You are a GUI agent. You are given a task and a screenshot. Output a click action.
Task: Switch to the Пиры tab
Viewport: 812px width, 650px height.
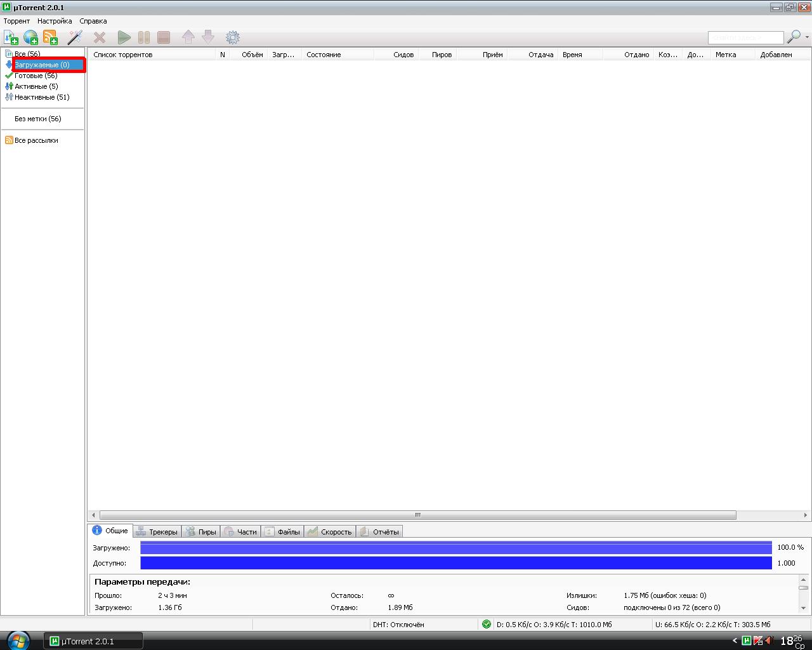[x=201, y=532]
